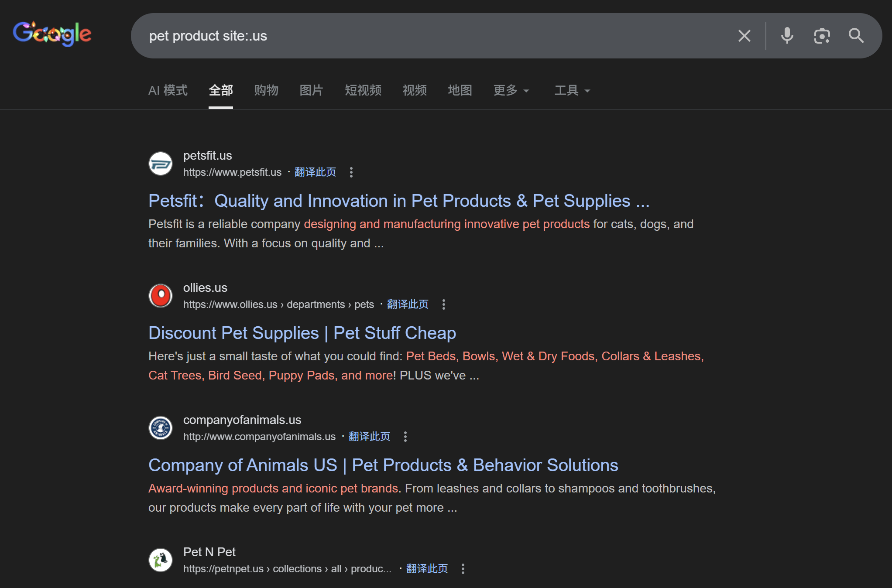Open more options for petsfit.us result
892x588 pixels.
coord(351,172)
